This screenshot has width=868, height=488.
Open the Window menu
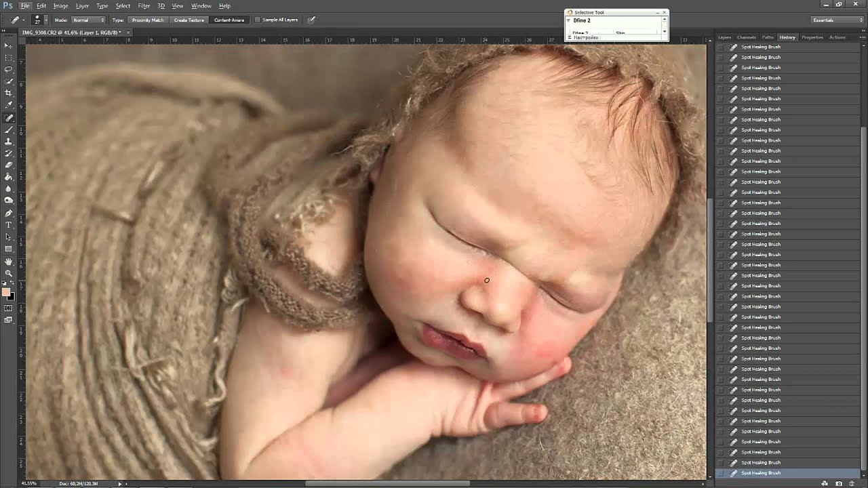click(x=201, y=5)
